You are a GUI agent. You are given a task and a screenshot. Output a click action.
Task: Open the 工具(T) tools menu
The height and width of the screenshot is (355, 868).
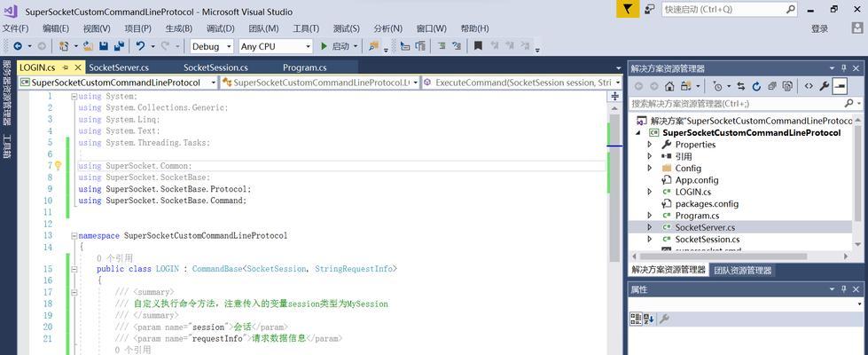click(306, 28)
